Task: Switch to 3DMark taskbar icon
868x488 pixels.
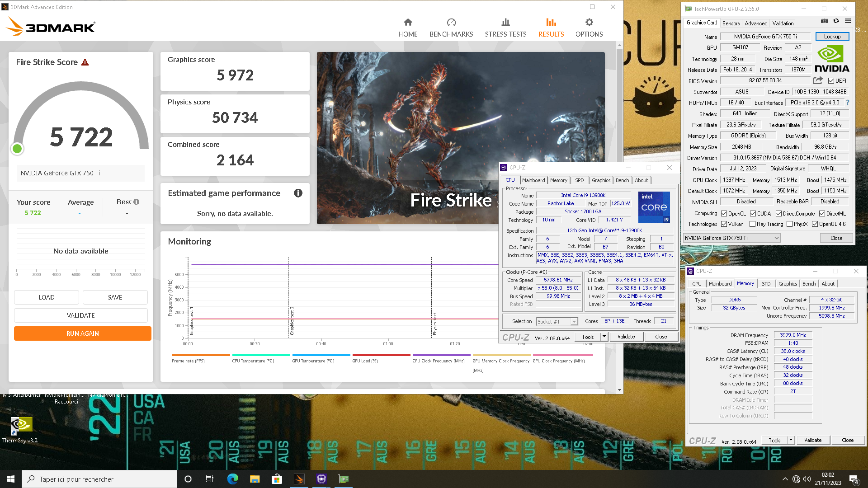Action: [299, 479]
